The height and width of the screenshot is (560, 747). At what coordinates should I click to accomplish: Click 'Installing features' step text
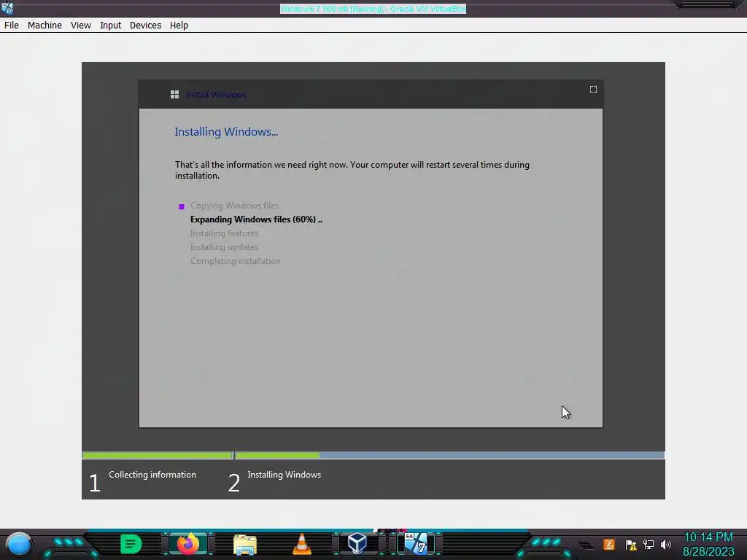[225, 233]
